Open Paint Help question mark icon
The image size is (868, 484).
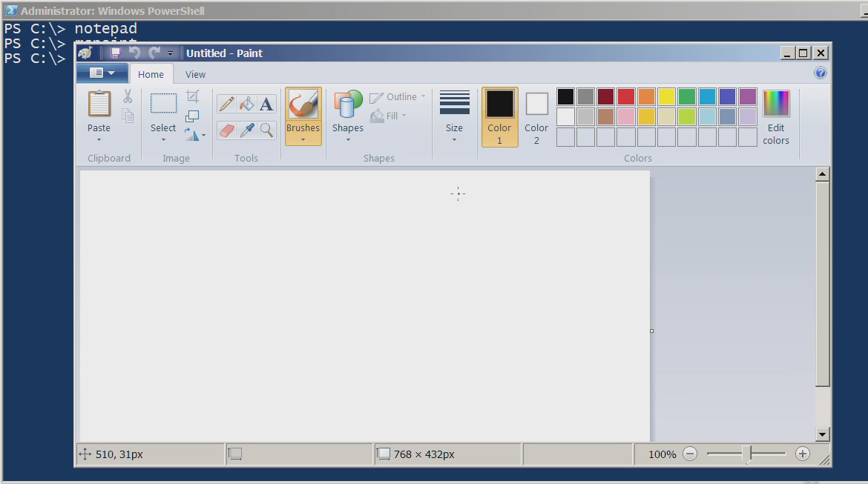point(821,73)
